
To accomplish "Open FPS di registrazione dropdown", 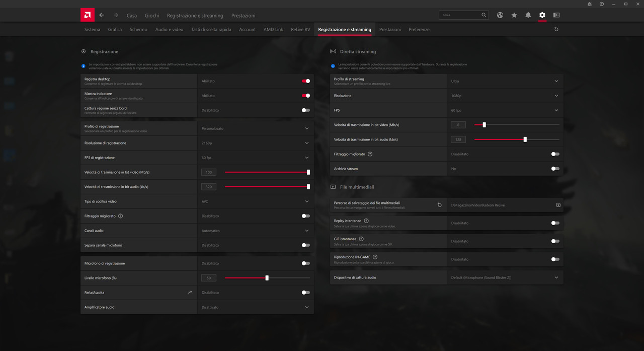I will coord(256,158).
